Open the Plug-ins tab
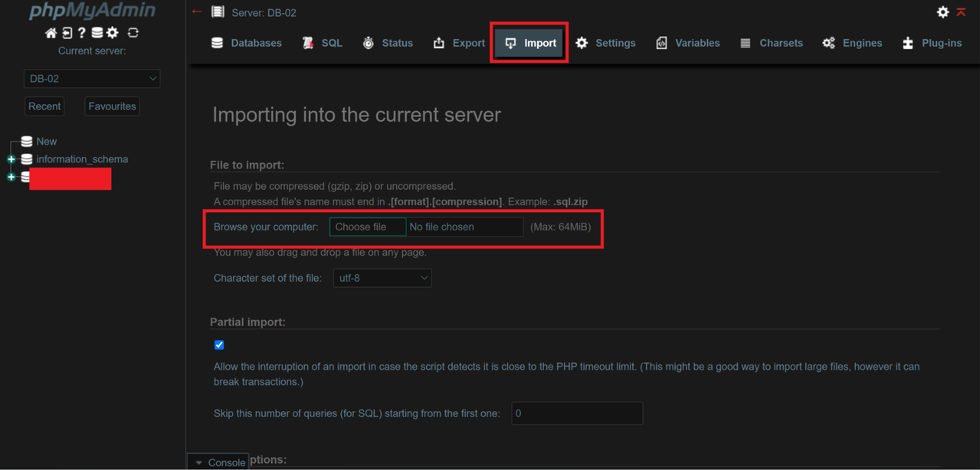Viewport: 980px width, 470px height. (932, 43)
